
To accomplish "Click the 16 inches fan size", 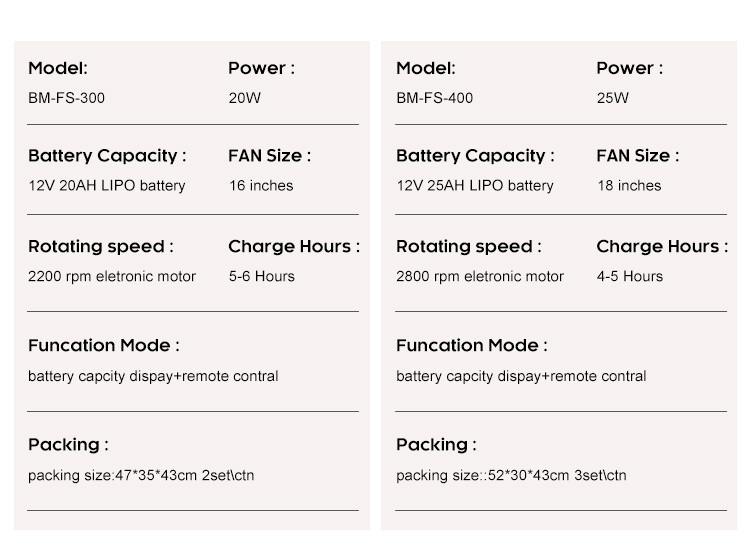I will 261,186.
